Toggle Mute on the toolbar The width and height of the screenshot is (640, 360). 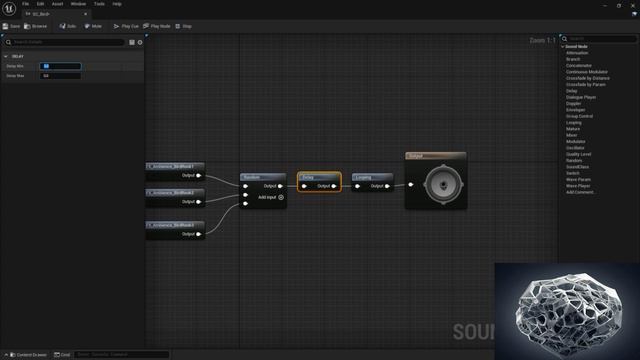point(93,26)
